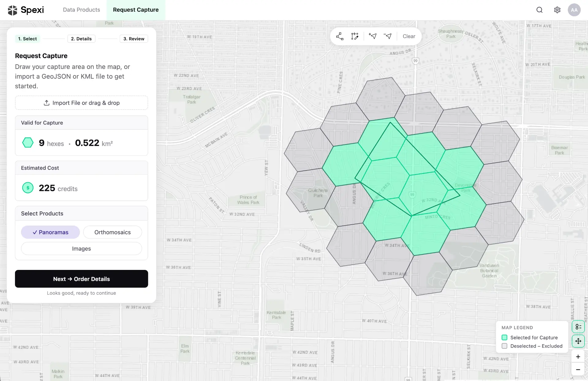Deselect the Panoramas product
The height and width of the screenshot is (381, 588).
coord(51,232)
